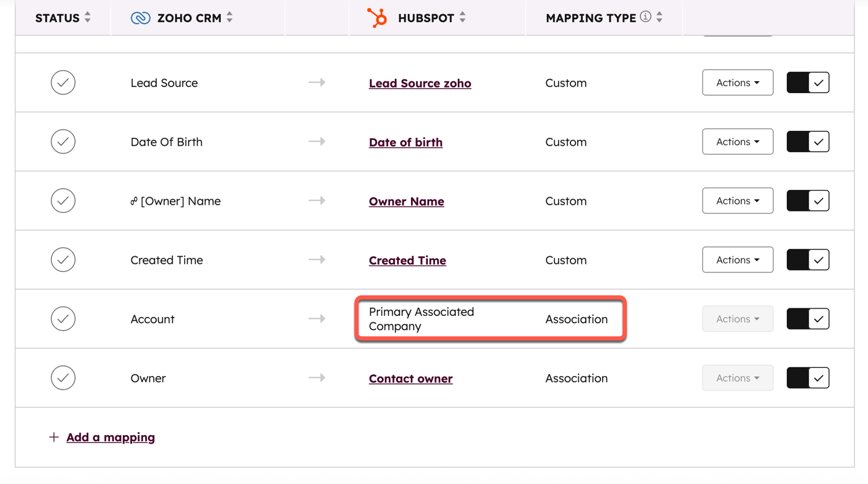
Task: Sort by the HubSpot column arrows
Action: [x=463, y=17]
